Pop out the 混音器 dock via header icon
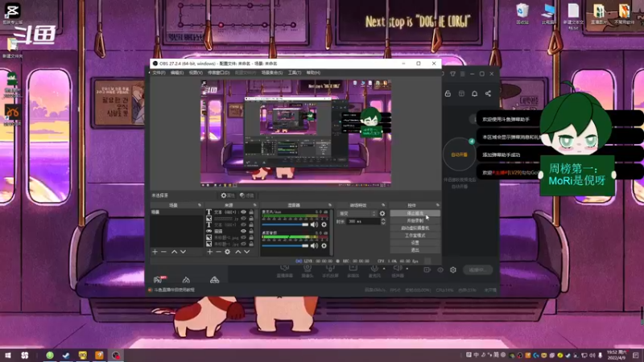Screen dimensions: 644x362 [x=330, y=205]
